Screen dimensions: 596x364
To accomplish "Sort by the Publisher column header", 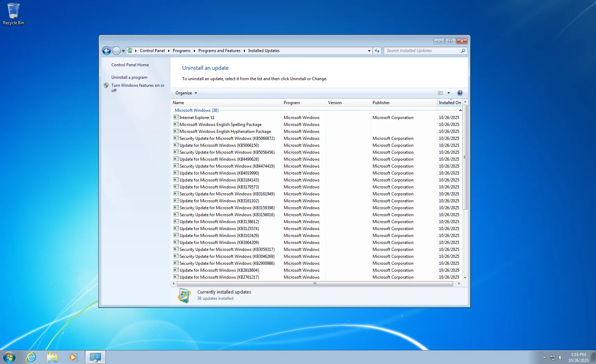I will pos(381,103).
